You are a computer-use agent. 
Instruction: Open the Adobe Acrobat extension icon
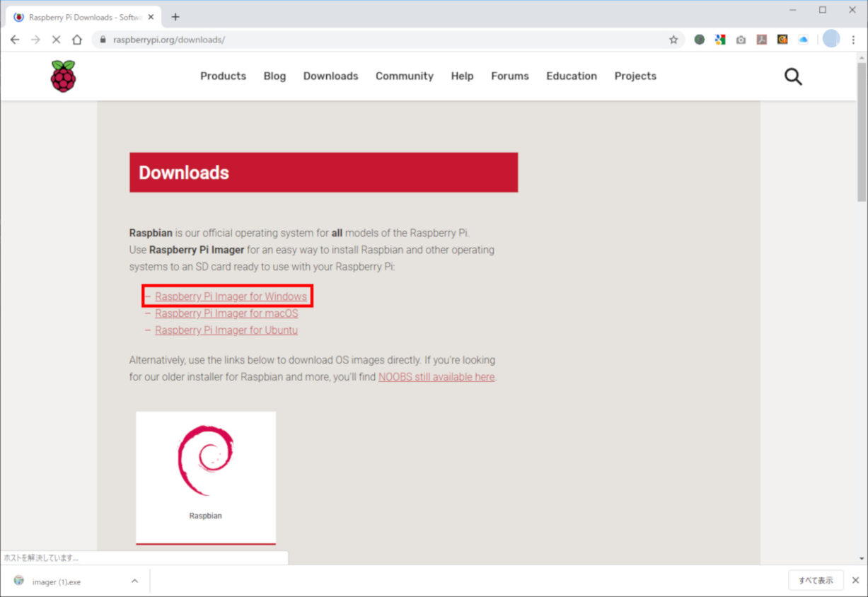[x=761, y=40]
